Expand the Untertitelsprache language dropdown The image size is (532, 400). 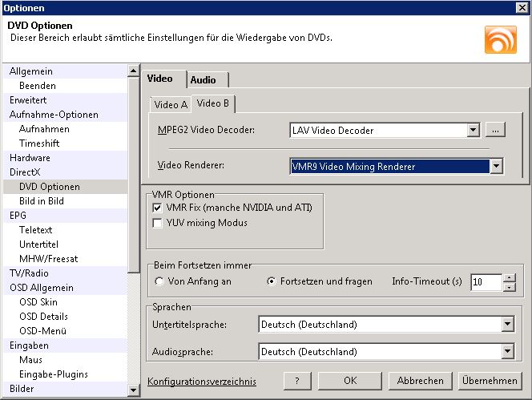(506, 325)
